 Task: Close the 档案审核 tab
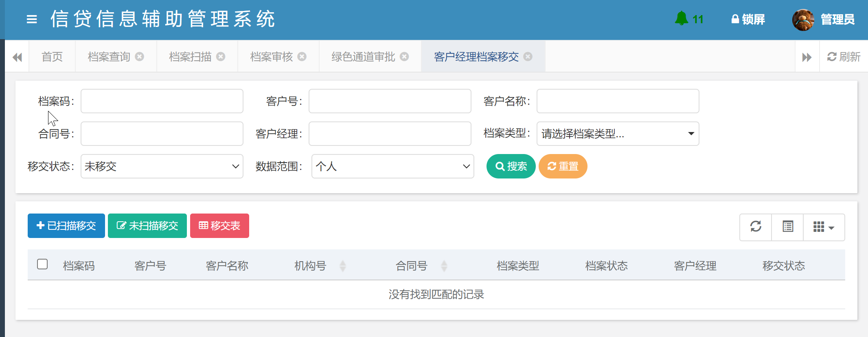[302, 57]
